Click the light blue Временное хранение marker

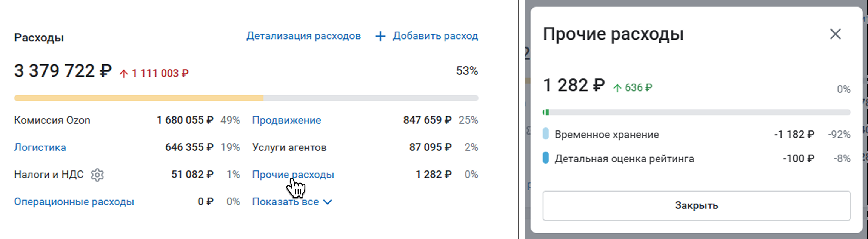[545, 134]
